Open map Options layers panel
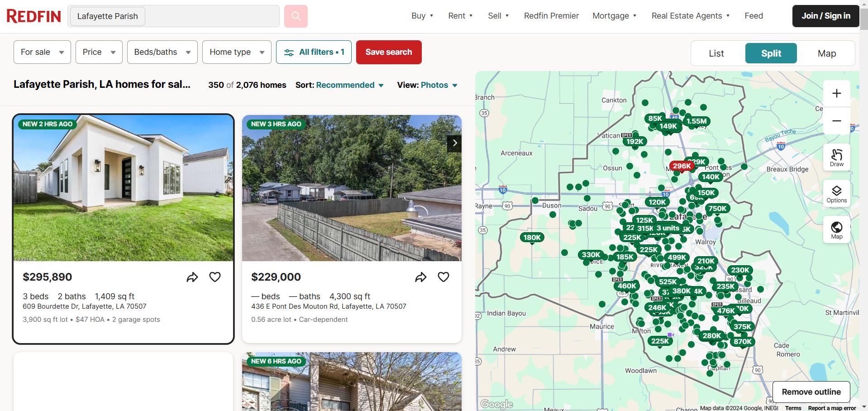 coord(837,193)
